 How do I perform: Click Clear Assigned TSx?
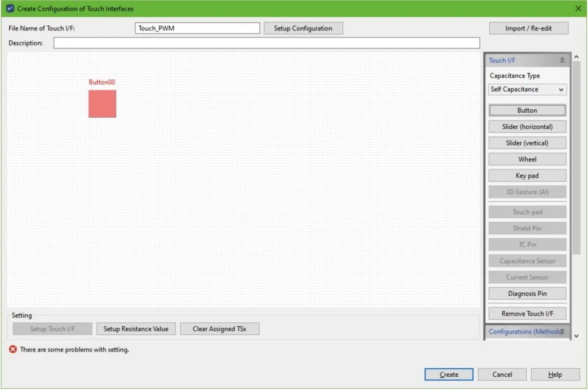pyautogui.click(x=219, y=329)
